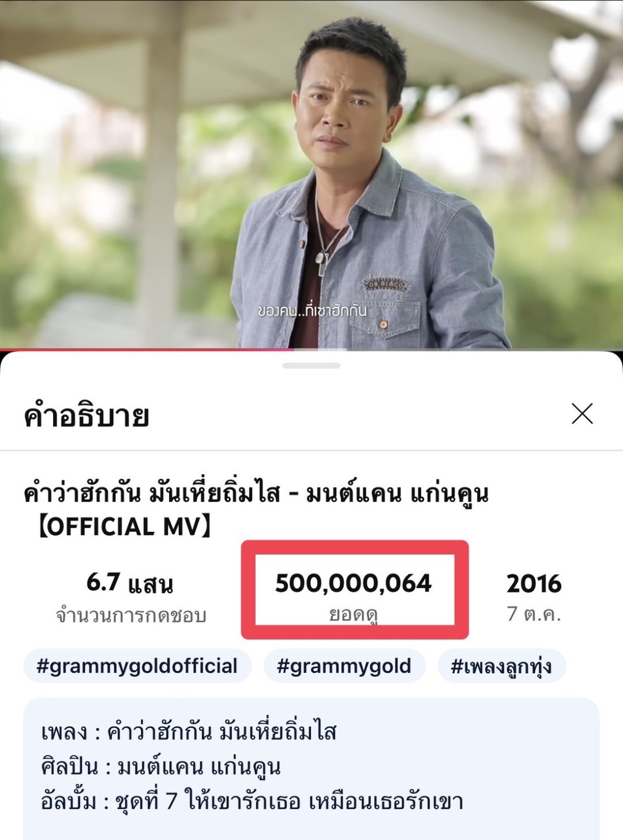The image size is (623, 840).
Task: Tap the video player showing the singer
Action: (x=311, y=174)
